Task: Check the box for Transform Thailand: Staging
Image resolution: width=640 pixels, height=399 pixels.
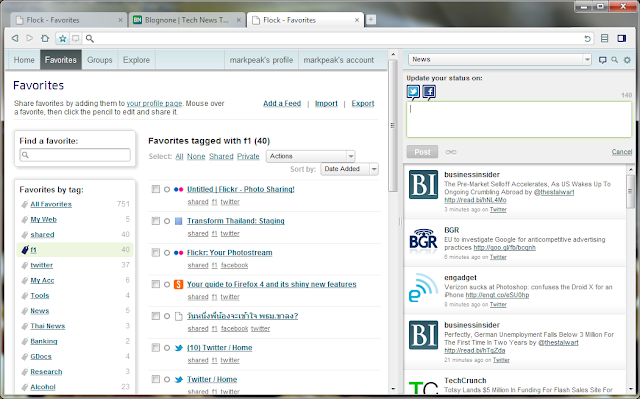Action: (x=156, y=221)
